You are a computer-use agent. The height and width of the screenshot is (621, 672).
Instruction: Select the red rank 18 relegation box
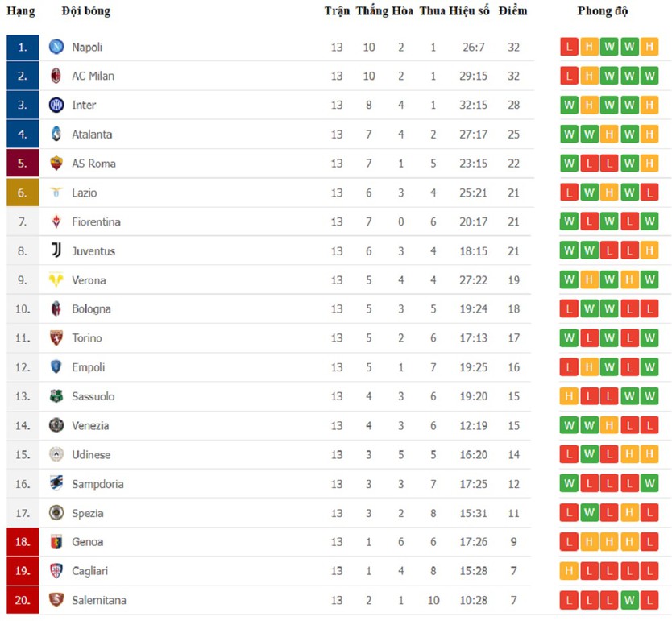point(23,542)
